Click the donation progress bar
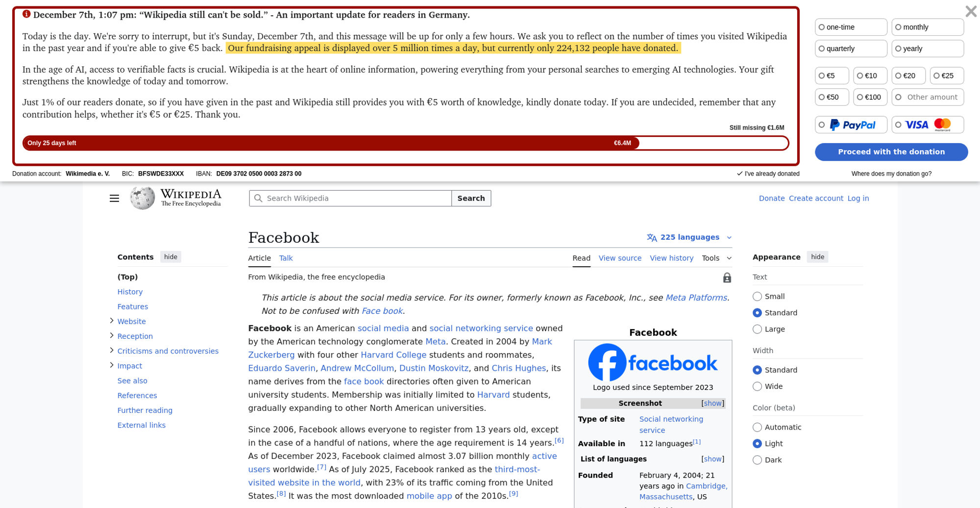The width and height of the screenshot is (980, 508). click(405, 143)
